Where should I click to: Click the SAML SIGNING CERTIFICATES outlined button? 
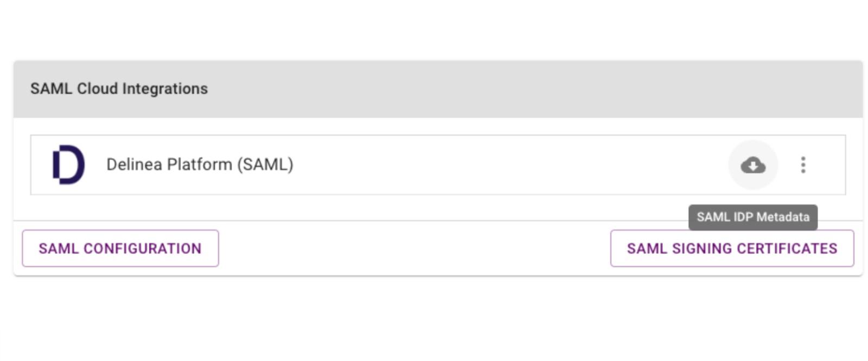click(x=731, y=248)
